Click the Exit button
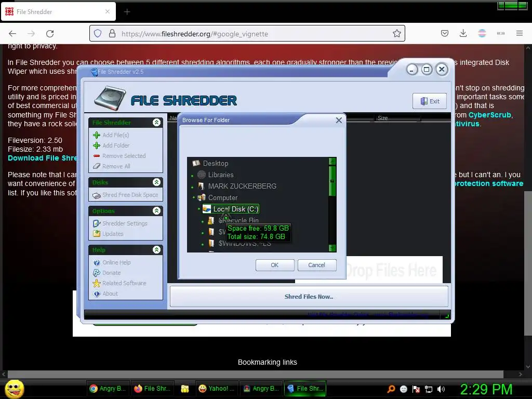 (x=430, y=101)
